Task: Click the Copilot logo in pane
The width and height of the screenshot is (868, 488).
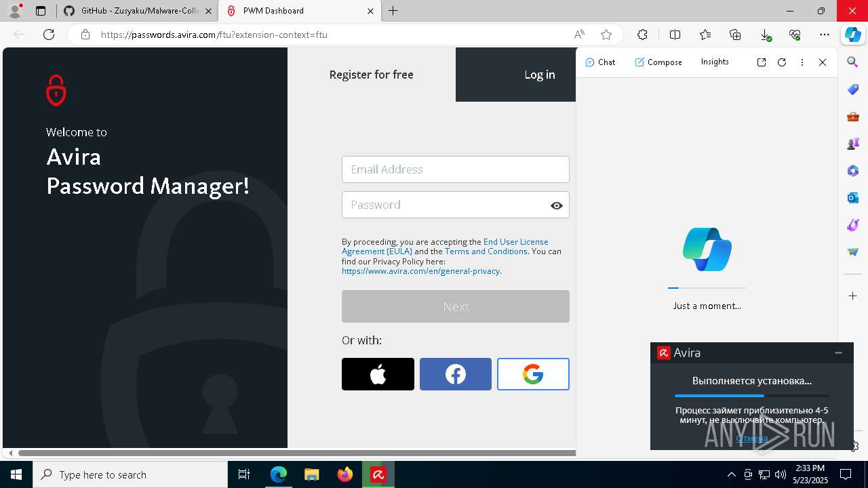Action: 707,249
